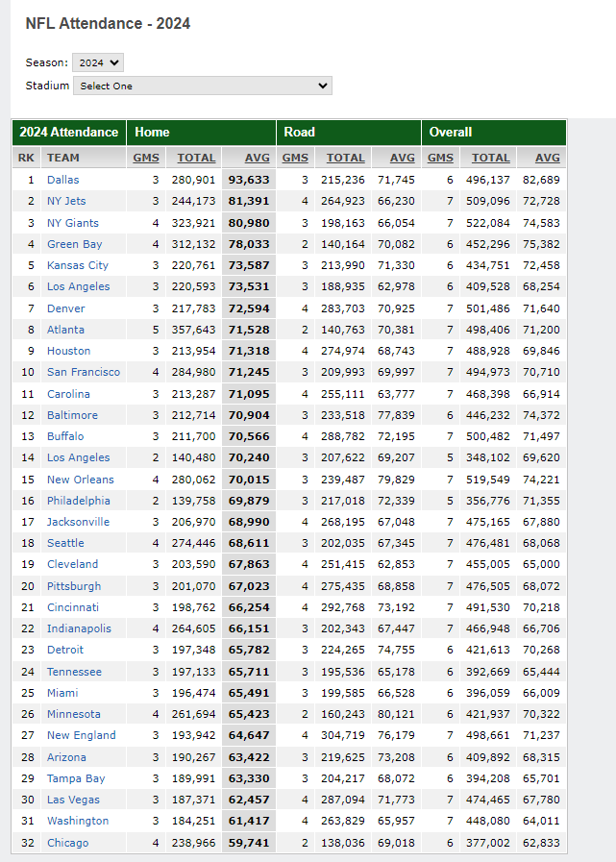Sort by Home TOTAL column header
Screen dimensions: 616x862
[196, 158]
